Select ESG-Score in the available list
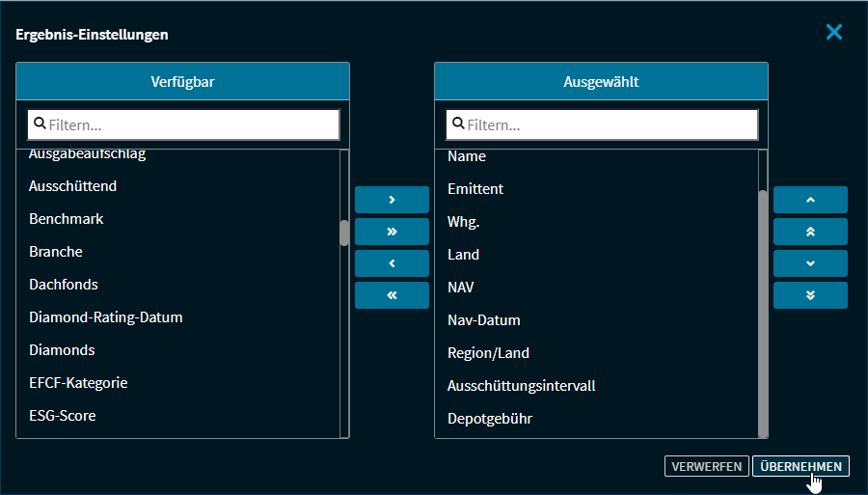The image size is (868, 495). (63, 416)
